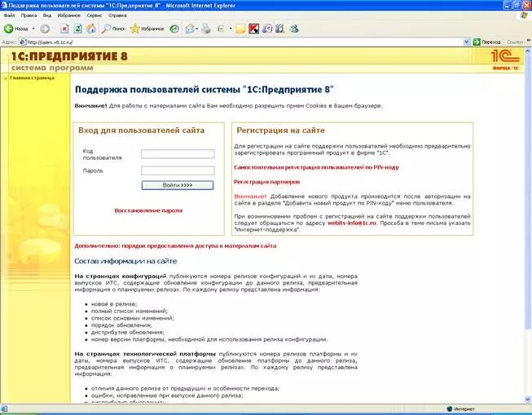
Task: Focus the Пароль input field
Action: (x=178, y=170)
